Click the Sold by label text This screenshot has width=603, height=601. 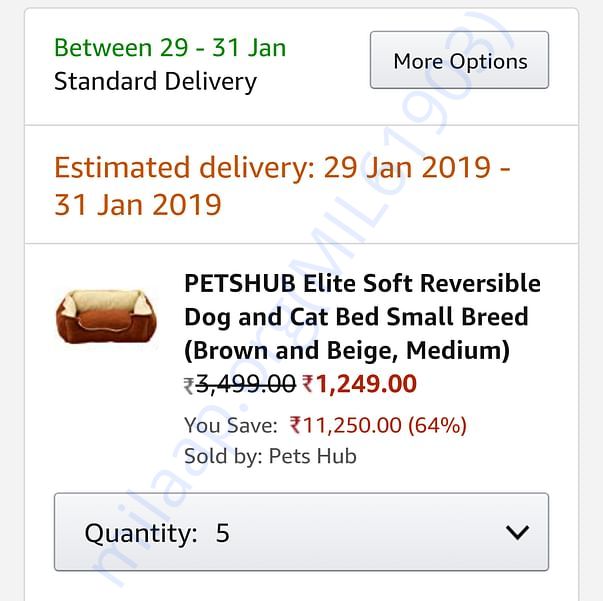click(x=223, y=456)
